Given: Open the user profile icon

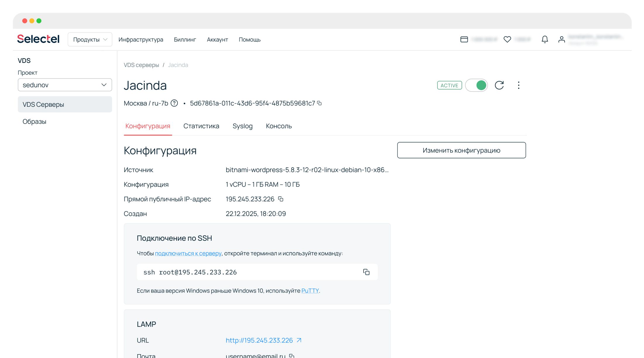Looking at the screenshot, I should click(x=561, y=39).
